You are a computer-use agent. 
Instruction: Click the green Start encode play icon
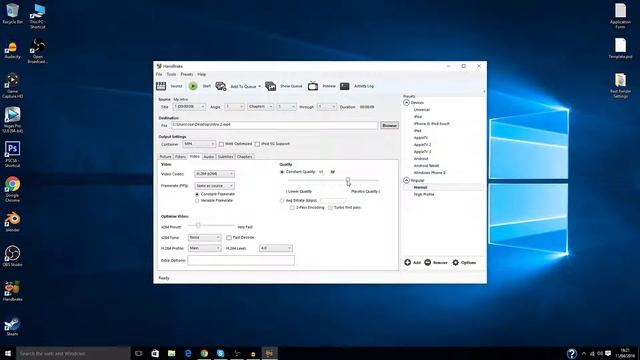click(x=193, y=86)
